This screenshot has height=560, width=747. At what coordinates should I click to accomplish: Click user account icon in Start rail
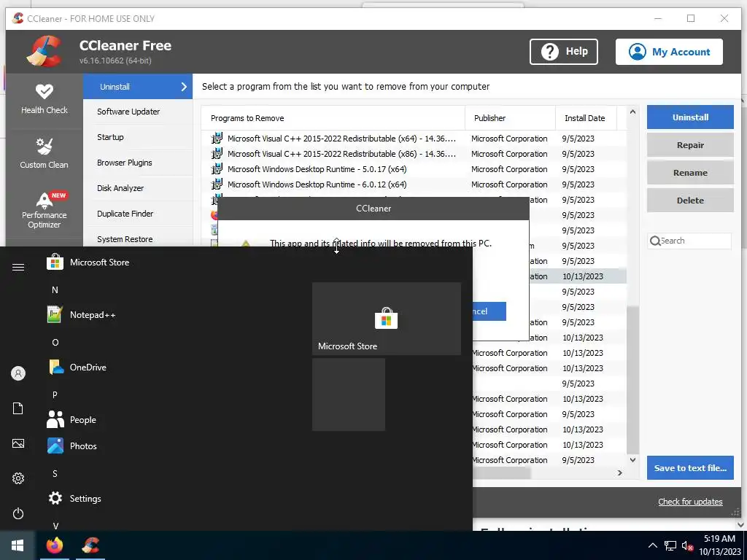click(18, 373)
